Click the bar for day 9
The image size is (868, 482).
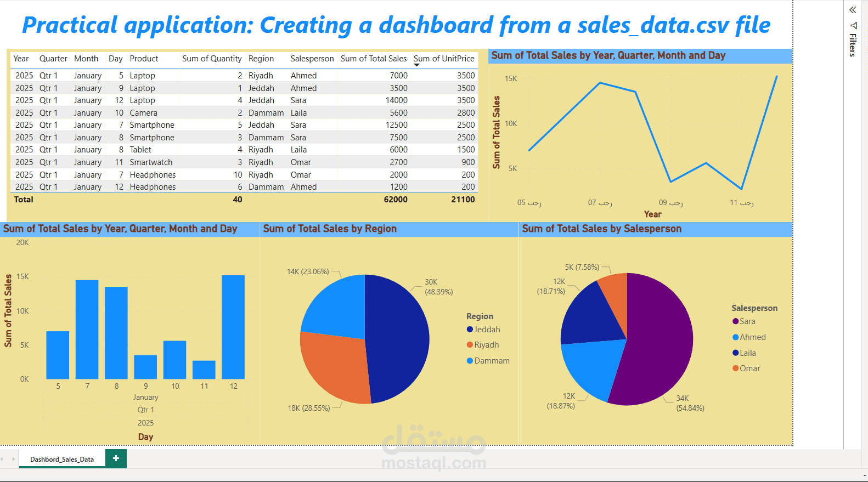pos(145,367)
